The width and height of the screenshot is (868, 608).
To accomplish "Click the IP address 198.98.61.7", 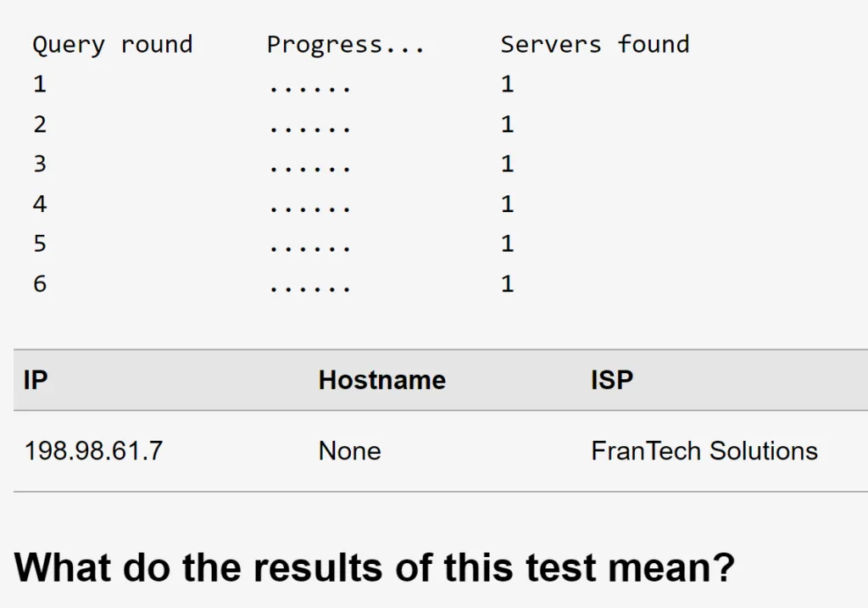I will tap(93, 451).
